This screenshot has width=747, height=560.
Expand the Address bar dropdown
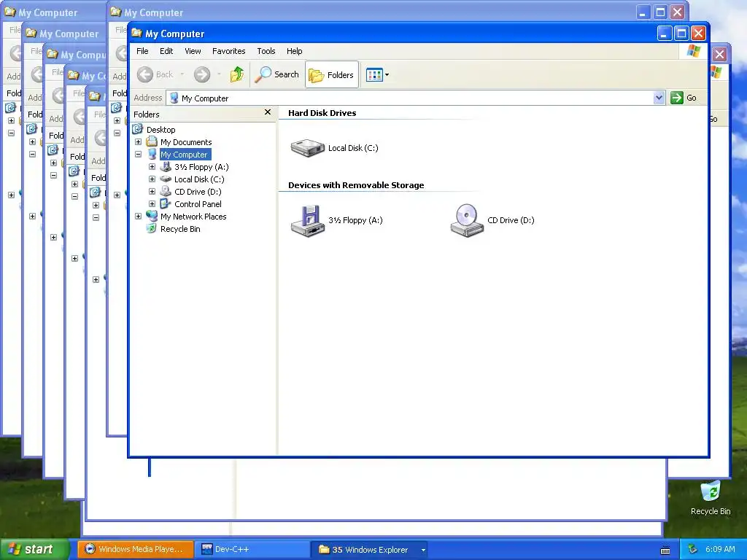coord(659,98)
